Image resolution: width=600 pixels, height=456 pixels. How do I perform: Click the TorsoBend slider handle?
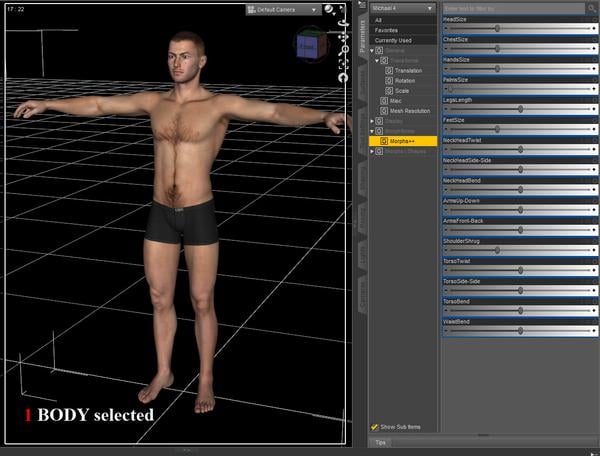click(520, 311)
